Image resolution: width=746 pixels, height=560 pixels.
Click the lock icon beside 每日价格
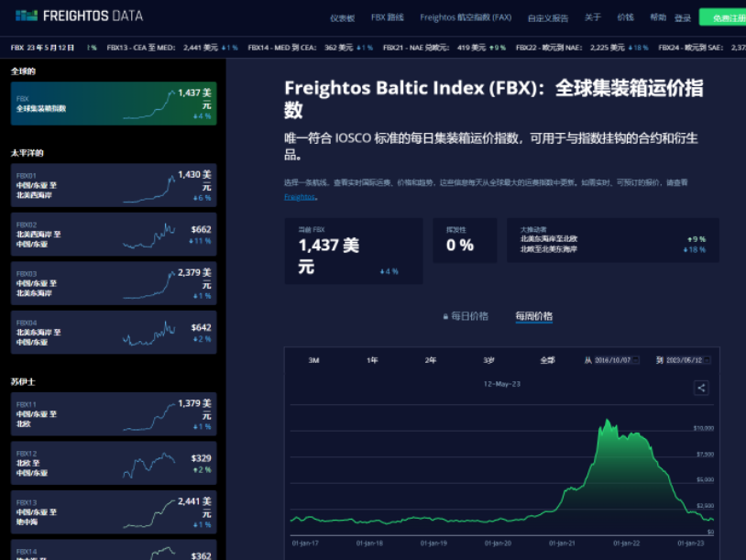coord(445,316)
